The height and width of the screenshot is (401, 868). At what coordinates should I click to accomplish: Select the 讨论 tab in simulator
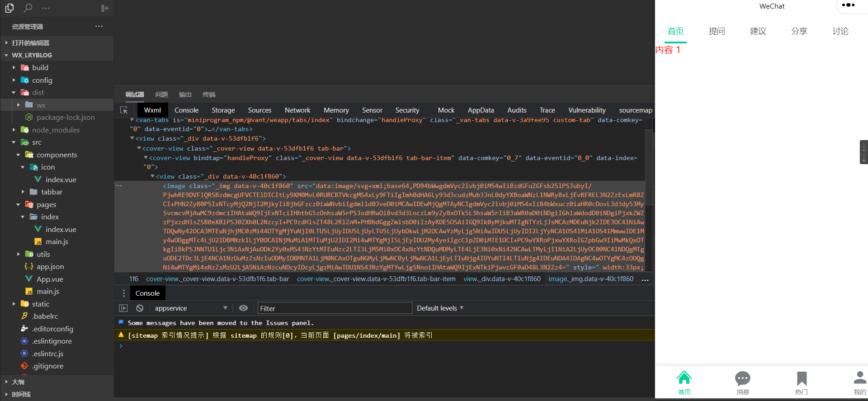840,31
